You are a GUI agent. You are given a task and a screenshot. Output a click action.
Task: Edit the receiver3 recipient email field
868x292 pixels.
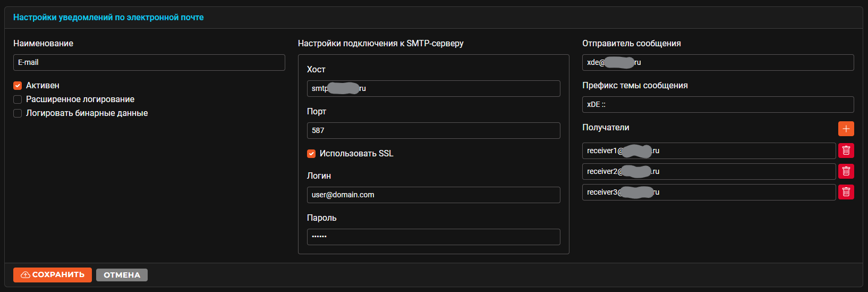point(709,192)
